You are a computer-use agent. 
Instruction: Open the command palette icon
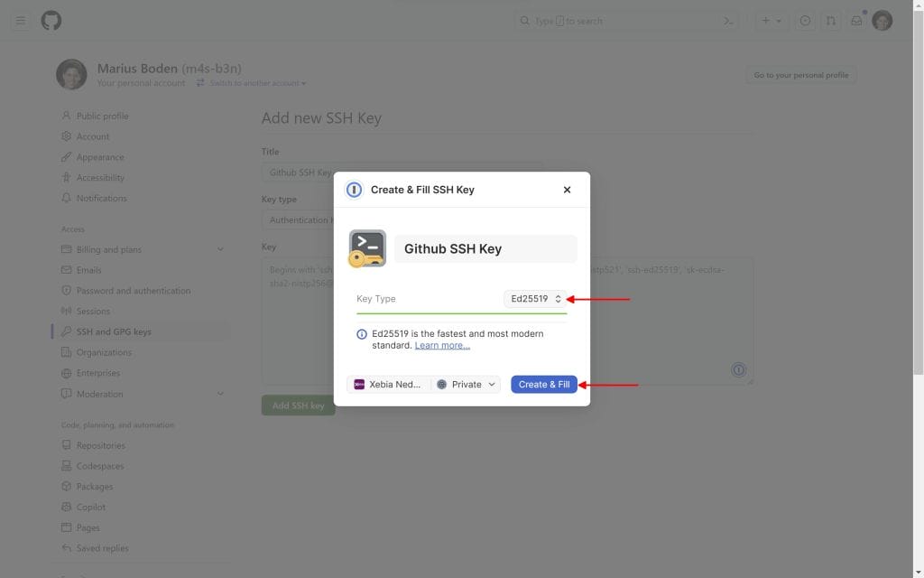click(728, 21)
